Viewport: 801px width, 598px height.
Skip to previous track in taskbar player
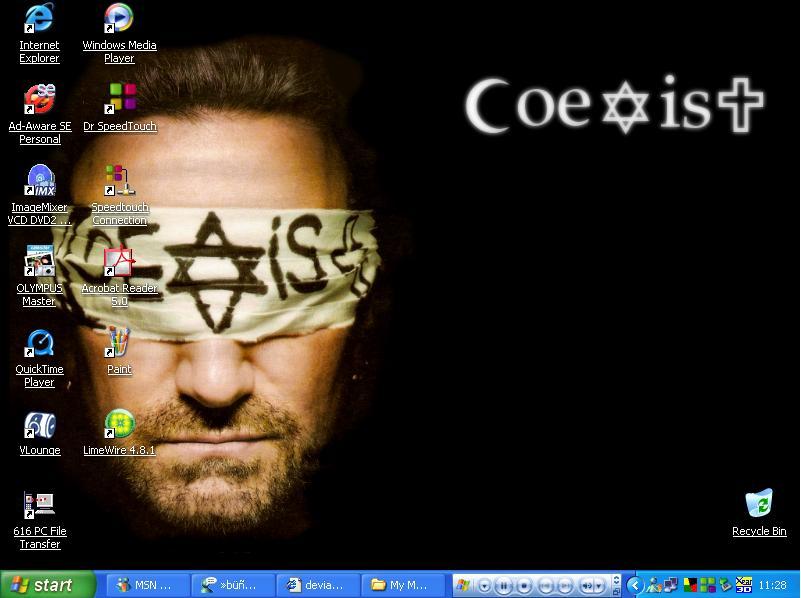point(545,585)
